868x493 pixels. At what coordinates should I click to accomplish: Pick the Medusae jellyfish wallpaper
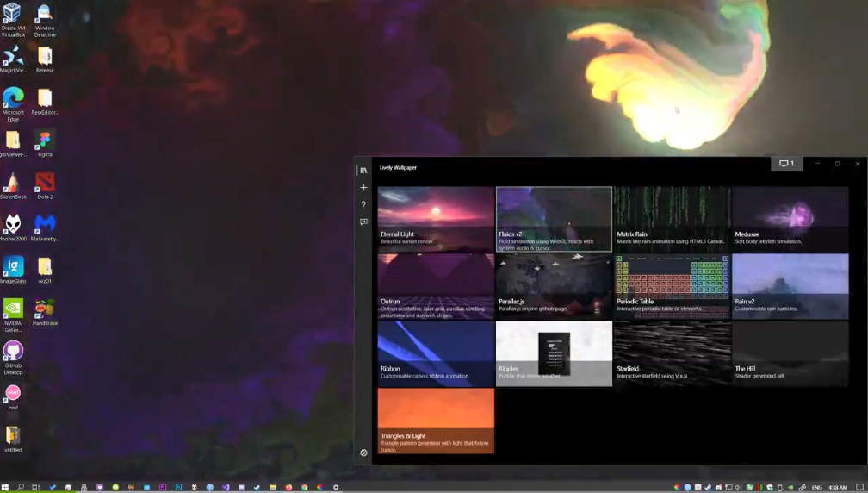790,220
